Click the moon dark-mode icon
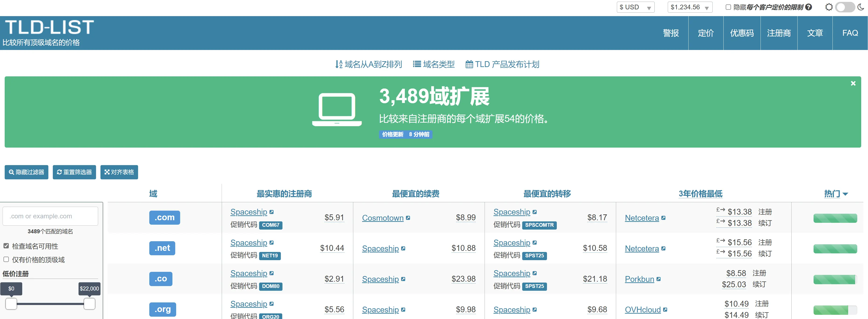The width and height of the screenshot is (868, 319). [x=861, y=7]
